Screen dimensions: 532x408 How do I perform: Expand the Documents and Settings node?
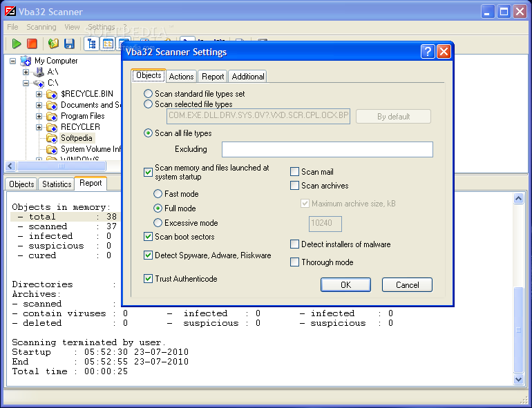[39, 106]
